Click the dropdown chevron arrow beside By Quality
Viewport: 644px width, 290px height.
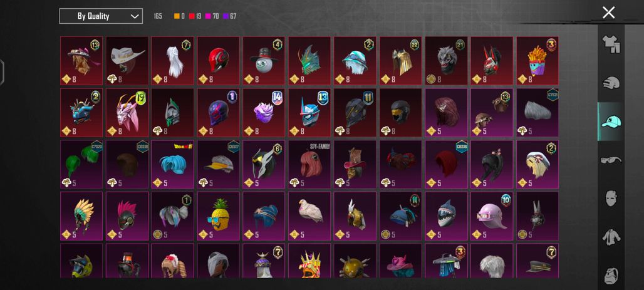coord(134,16)
